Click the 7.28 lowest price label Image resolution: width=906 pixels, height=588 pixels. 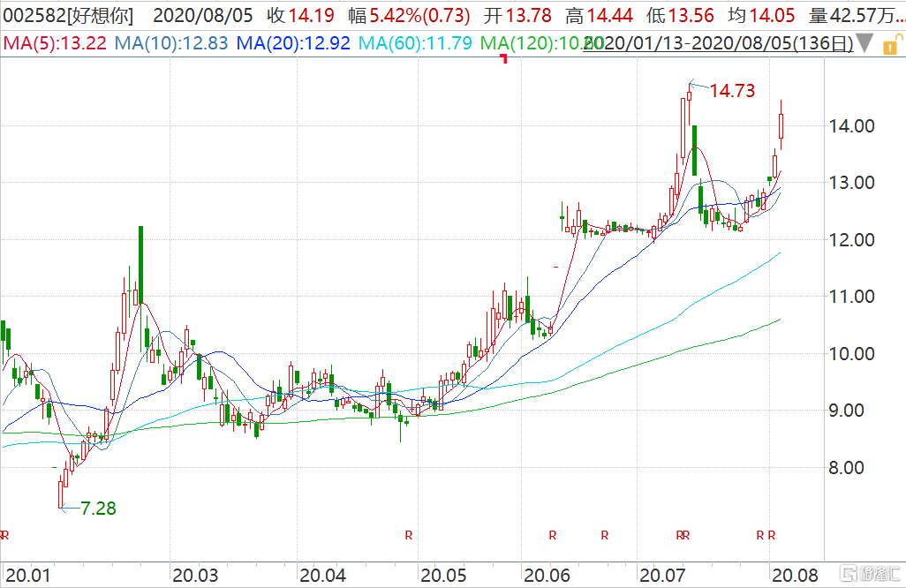point(98,509)
